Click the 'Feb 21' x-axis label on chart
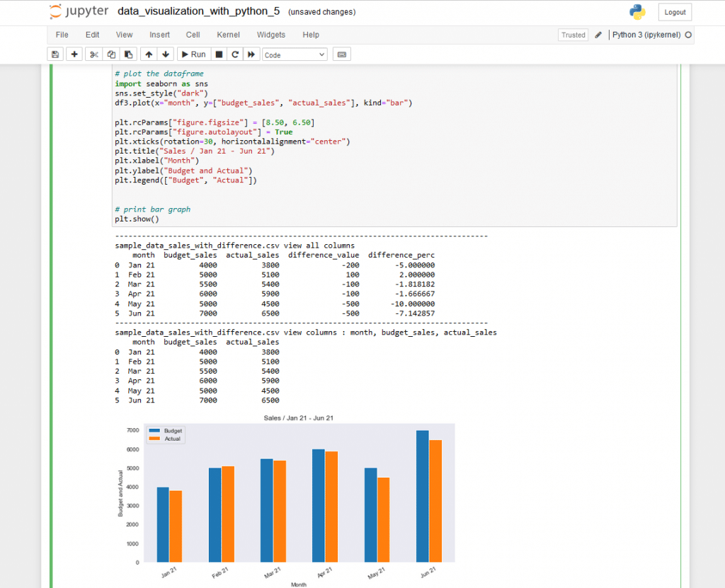This screenshot has height=588, width=725. tap(220, 572)
